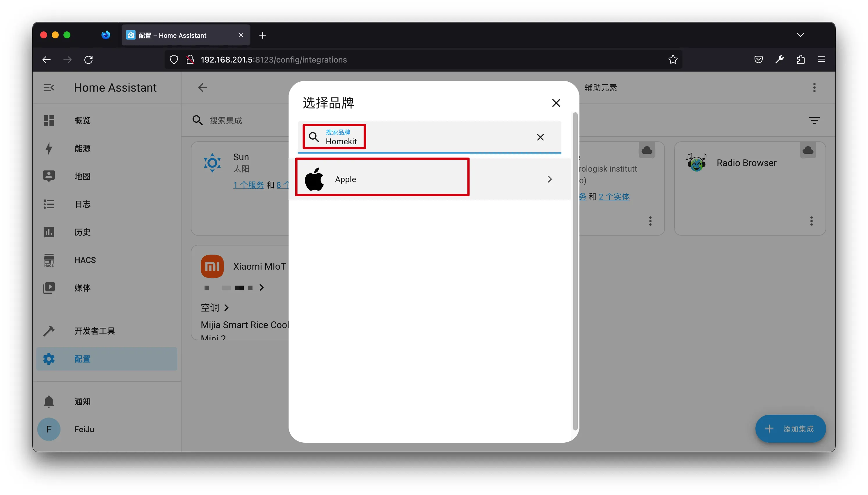Open the media (媒体) browser

(82, 288)
